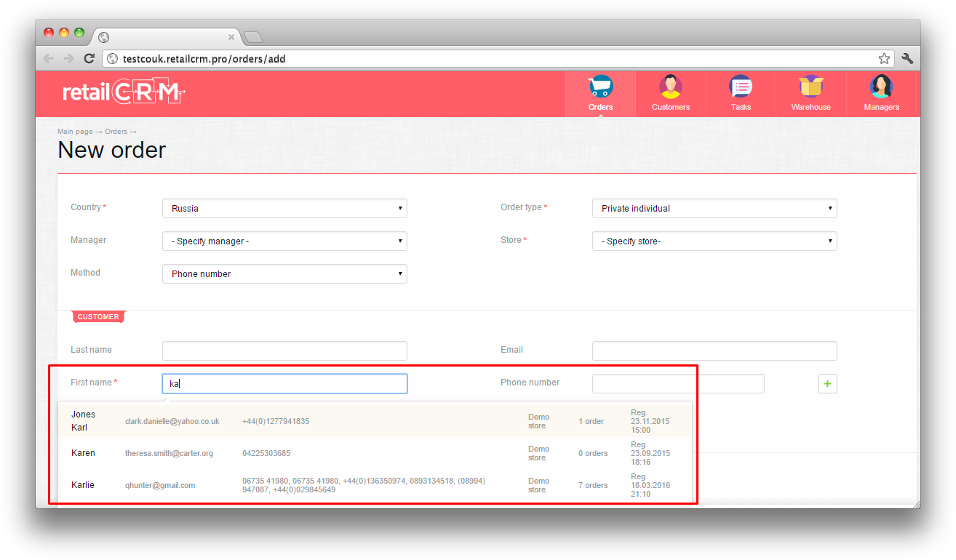Viewport: 956px width, 560px height.
Task: Click Reg. 18.03.2016 date
Action: tap(650, 485)
